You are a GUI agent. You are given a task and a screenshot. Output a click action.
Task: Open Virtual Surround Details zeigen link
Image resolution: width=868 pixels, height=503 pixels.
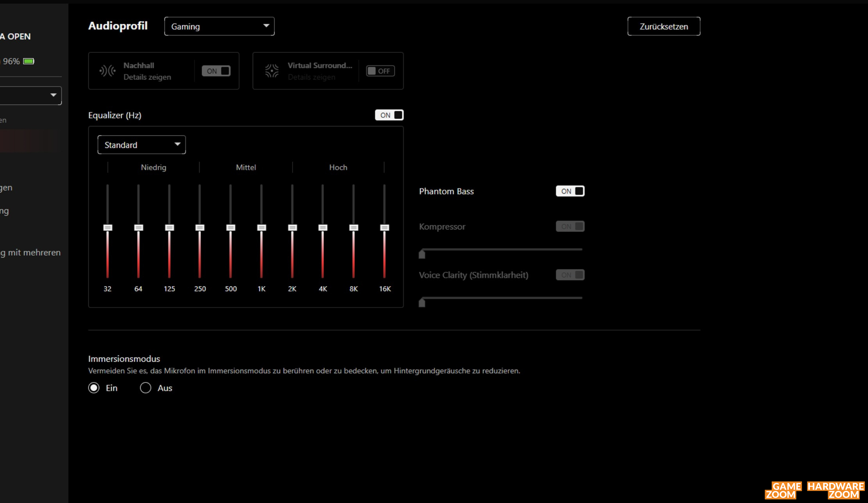click(312, 77)
